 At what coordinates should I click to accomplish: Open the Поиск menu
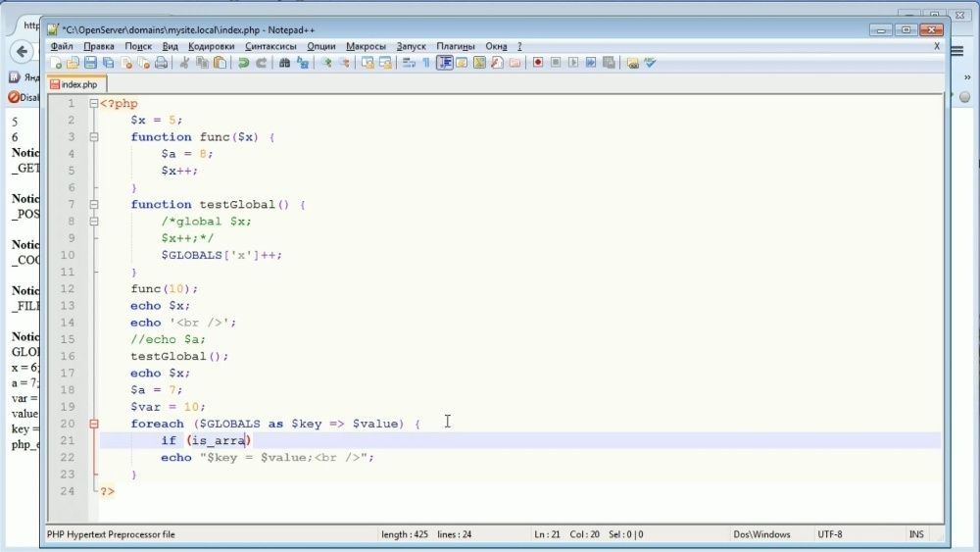pyautogui.click(x=138, y=46)
